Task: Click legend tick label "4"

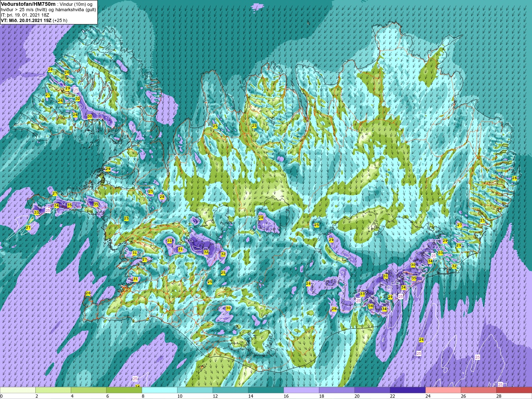Action: coord(72,396)
